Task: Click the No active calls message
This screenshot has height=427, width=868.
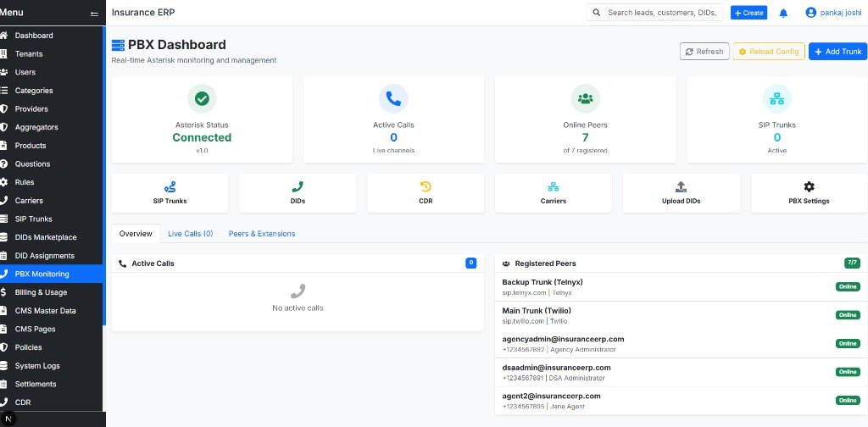Action: (298, 308)
